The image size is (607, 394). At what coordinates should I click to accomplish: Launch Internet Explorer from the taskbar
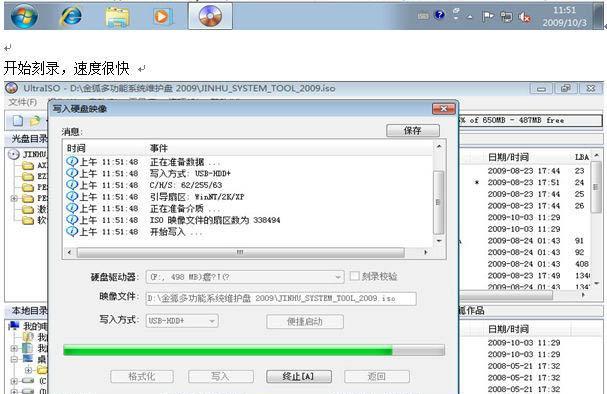point(71,16)
